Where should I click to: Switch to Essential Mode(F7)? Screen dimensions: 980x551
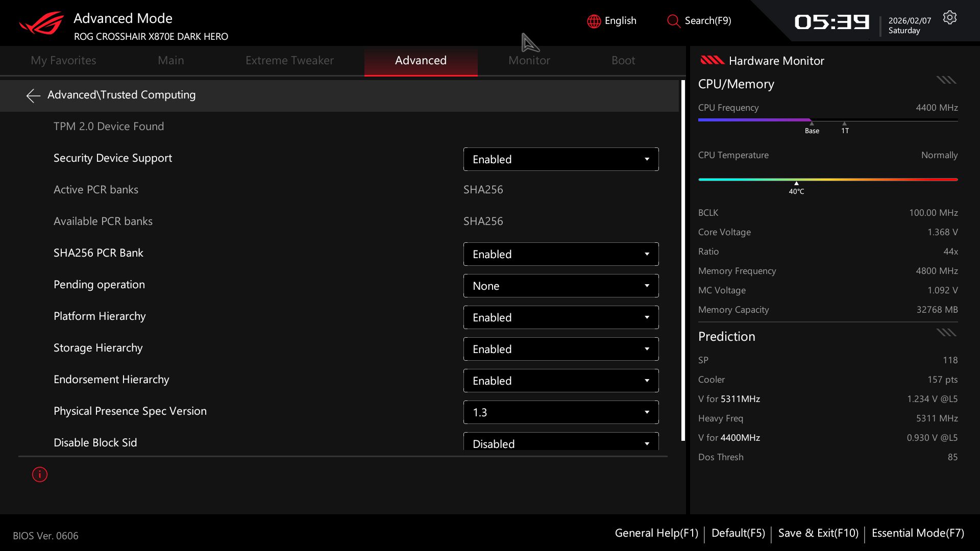(x=917, y=533)
